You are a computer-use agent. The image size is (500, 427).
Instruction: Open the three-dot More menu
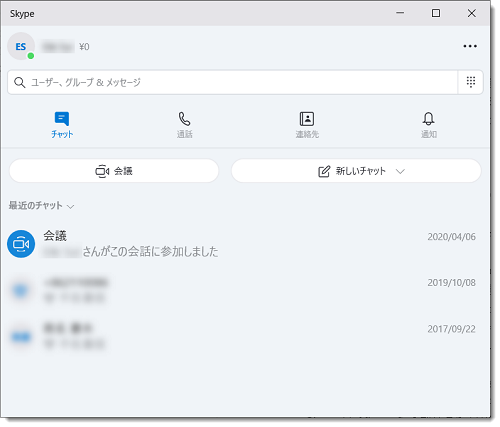(x=470, y=46)
